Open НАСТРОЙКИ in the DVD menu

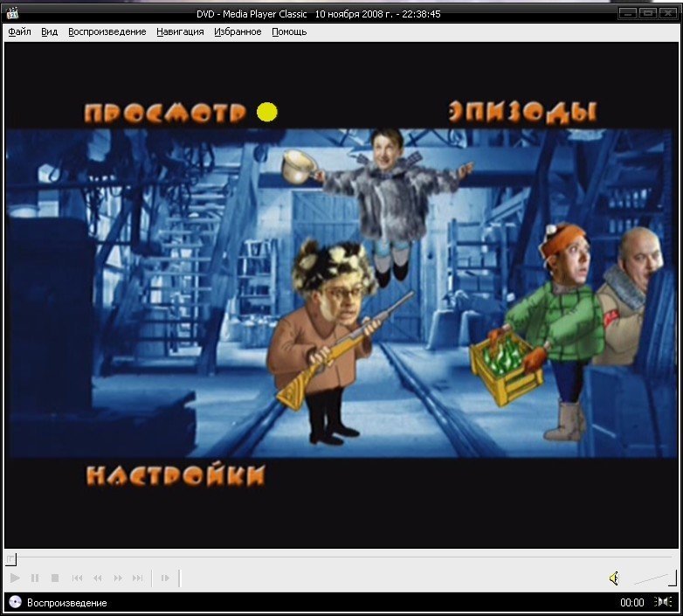click(175, 475)
